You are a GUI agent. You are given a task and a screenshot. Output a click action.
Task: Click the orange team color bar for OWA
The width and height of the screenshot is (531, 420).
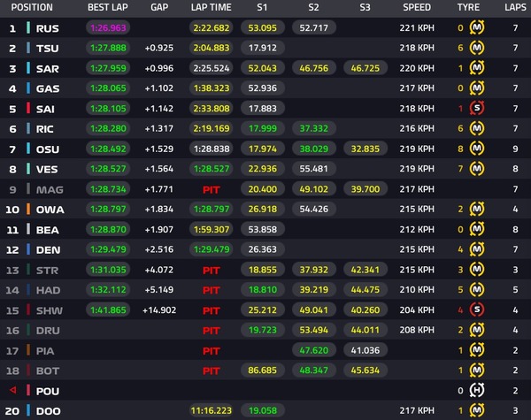(x=28, y=210)
